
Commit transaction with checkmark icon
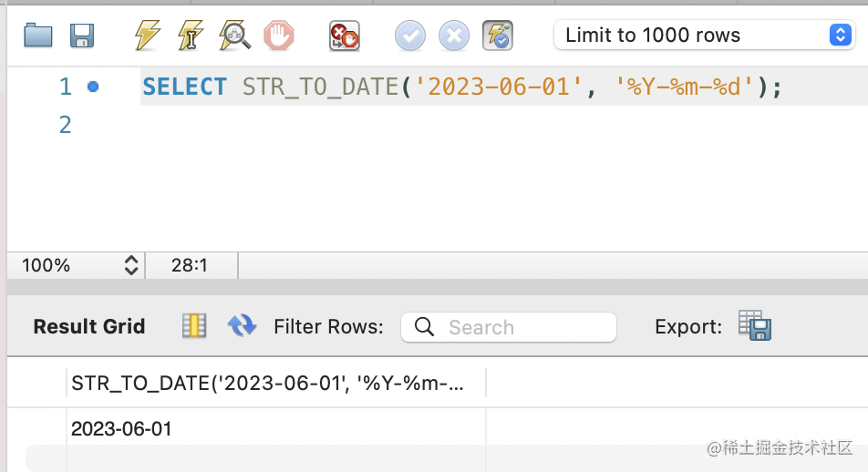pos(410,36)
